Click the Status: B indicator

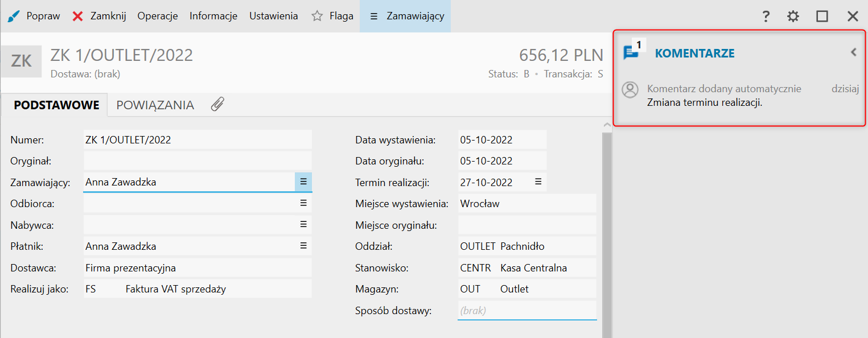coord(509,74)
